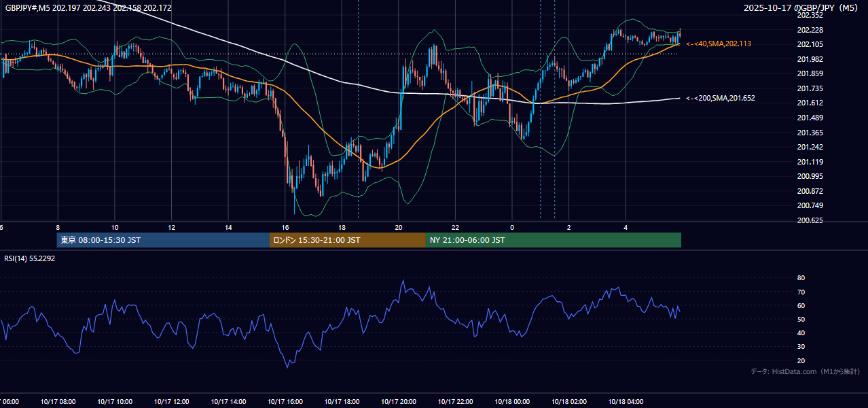Click RSI scale value 60

(x=801, y=305)
